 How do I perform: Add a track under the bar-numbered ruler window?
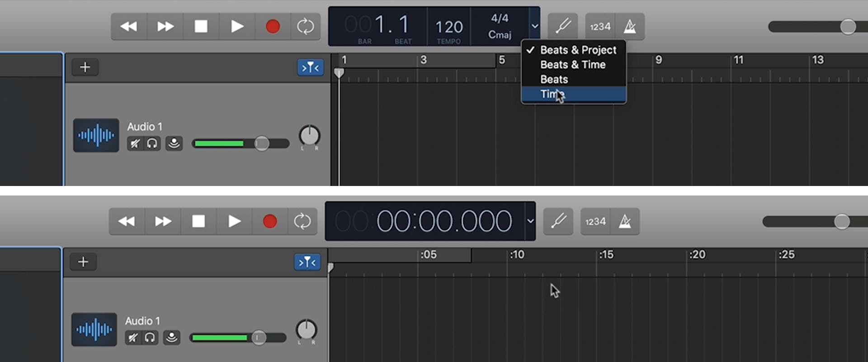tap(85, 67)
